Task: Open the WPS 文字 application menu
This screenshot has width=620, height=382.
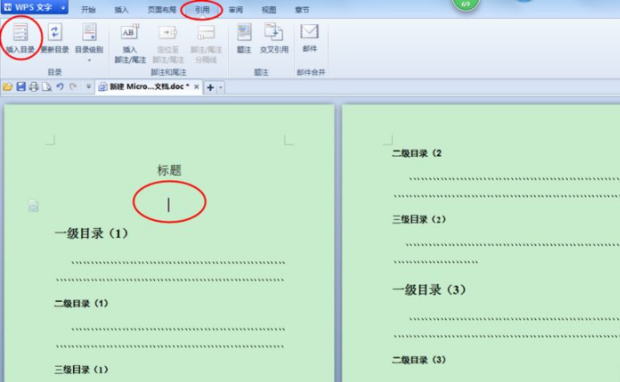Action: tap(34, 7)
